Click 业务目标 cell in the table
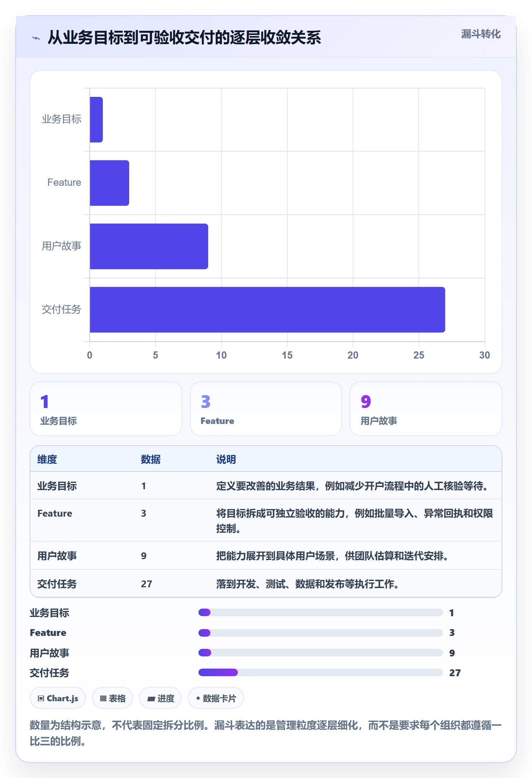The width and height of the screenshot is (532, 778). (x=57, y=486)
